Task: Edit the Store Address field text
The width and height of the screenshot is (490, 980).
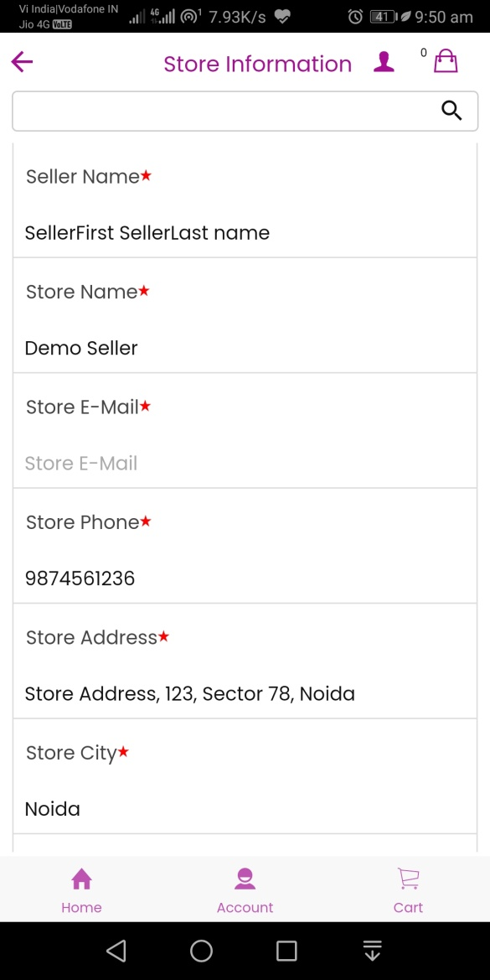Action: [245, 694]
